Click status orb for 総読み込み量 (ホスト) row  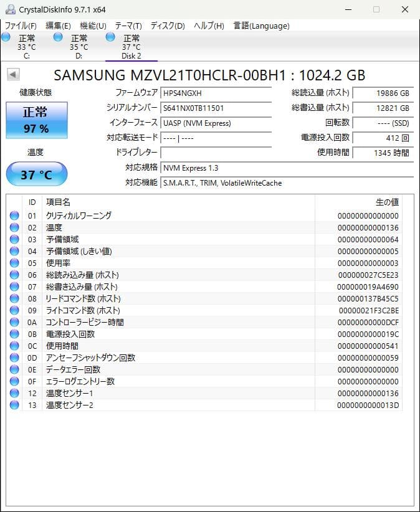coord(14,275)
